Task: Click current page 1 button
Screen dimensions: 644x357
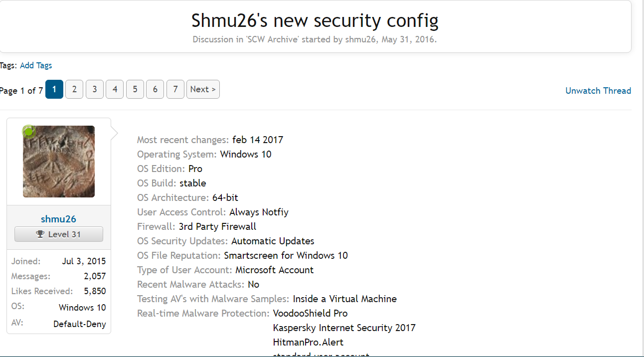Action: point(54,90)
